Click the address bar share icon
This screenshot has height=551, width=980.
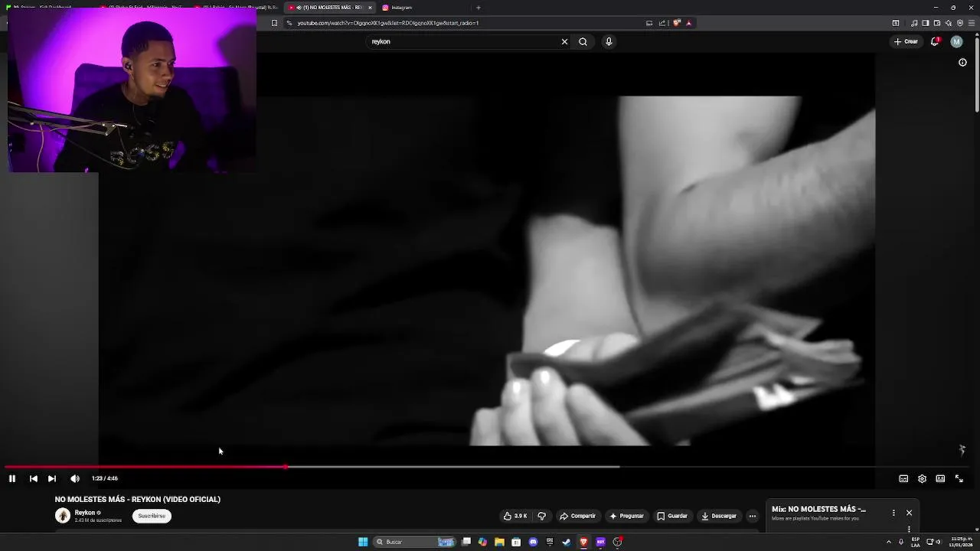(662, 23)
